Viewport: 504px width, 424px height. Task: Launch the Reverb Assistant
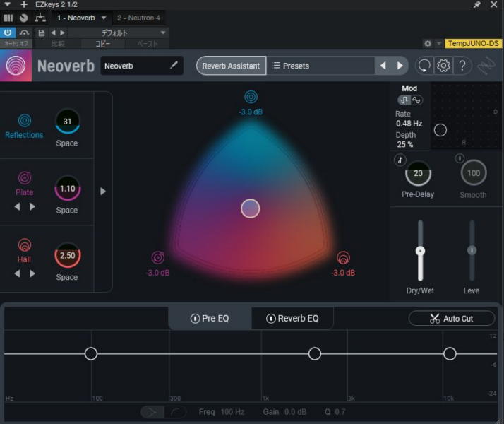pos(231,66)
